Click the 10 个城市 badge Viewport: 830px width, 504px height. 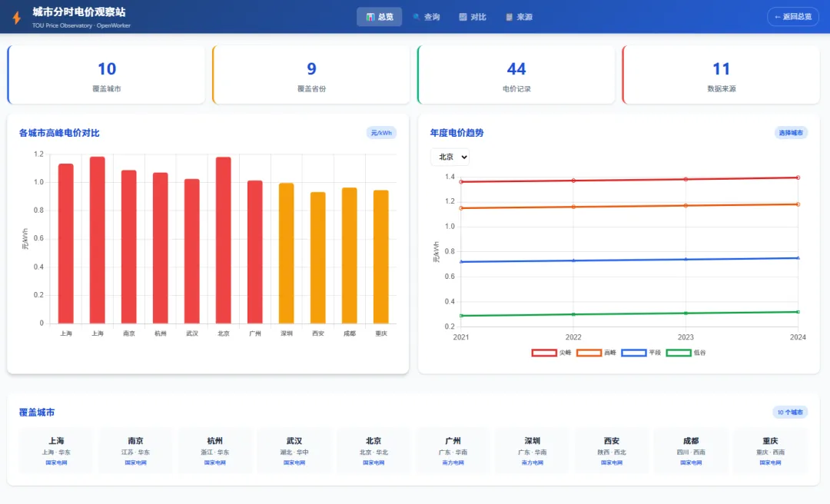pyautogui.click(x=790, y=413)
